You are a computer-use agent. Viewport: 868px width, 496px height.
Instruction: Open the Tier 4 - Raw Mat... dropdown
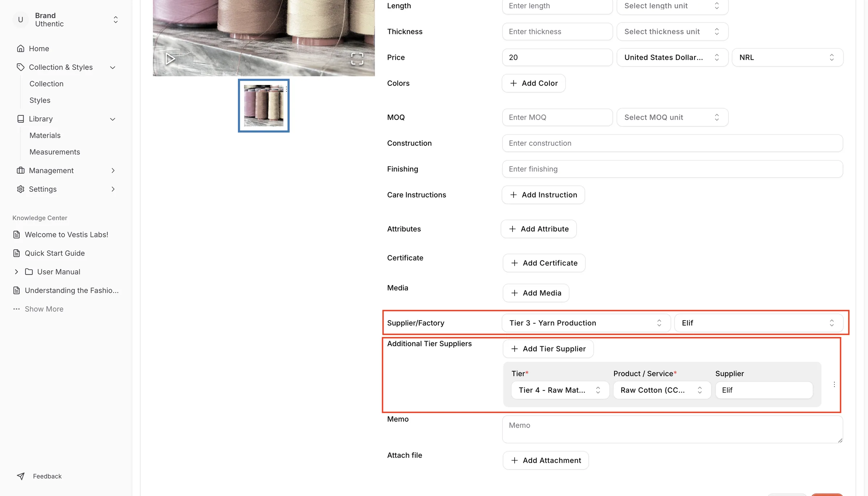pos(560,390)
